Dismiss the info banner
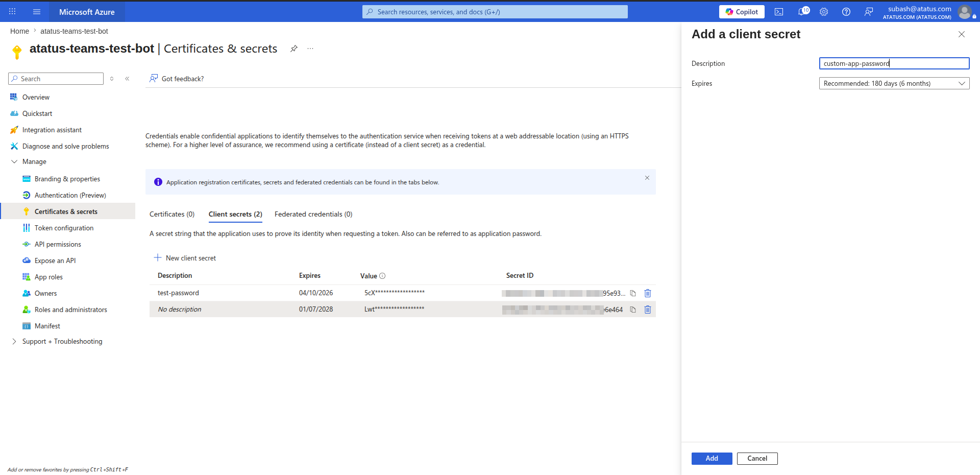980x475 pixels. pyautogui.click(x=647, y=178)
